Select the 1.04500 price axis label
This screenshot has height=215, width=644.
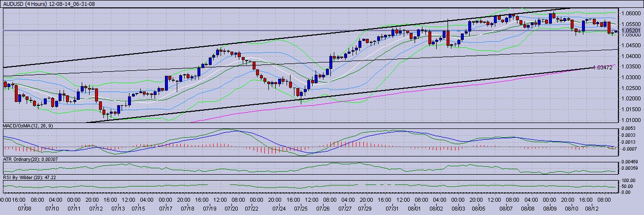point(632,46)
